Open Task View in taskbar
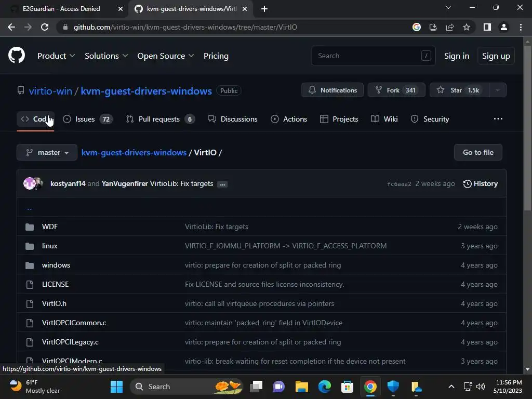Image resolution: width=532 pixels, height=399 pixels. [256, 387]
